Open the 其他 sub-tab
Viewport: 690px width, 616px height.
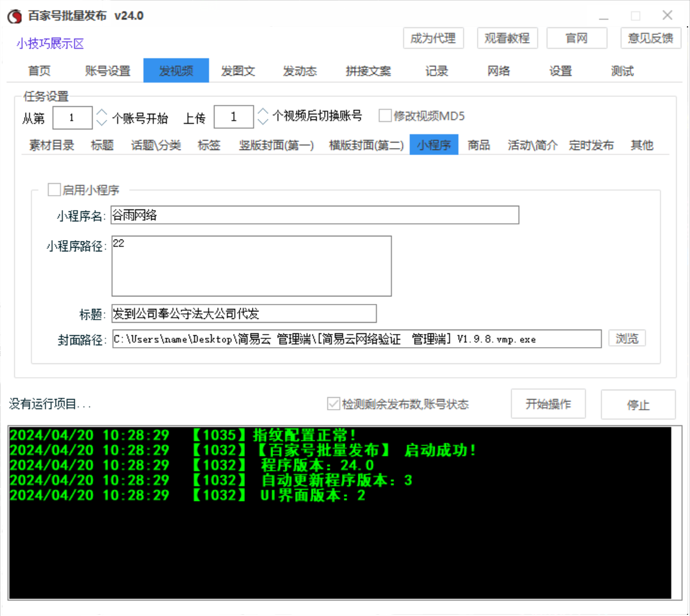[x=642, y=145]
